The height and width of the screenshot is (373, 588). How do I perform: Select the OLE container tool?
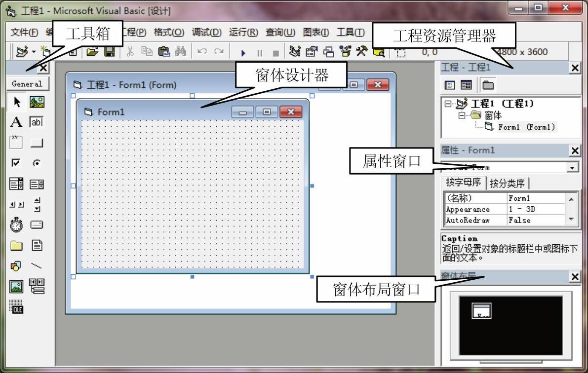16,307
